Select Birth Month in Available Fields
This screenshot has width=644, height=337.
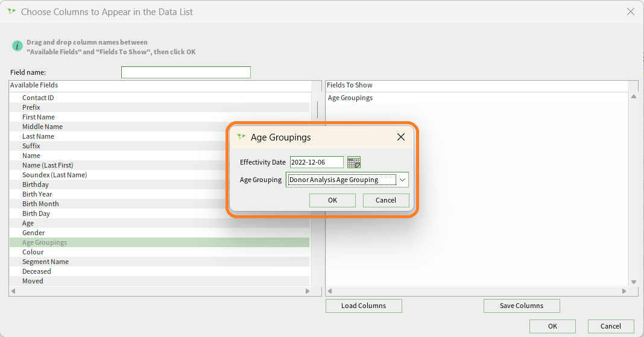(159, 204)
